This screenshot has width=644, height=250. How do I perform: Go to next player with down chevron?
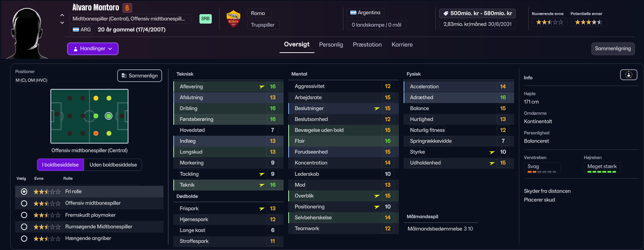click(62, 22)
